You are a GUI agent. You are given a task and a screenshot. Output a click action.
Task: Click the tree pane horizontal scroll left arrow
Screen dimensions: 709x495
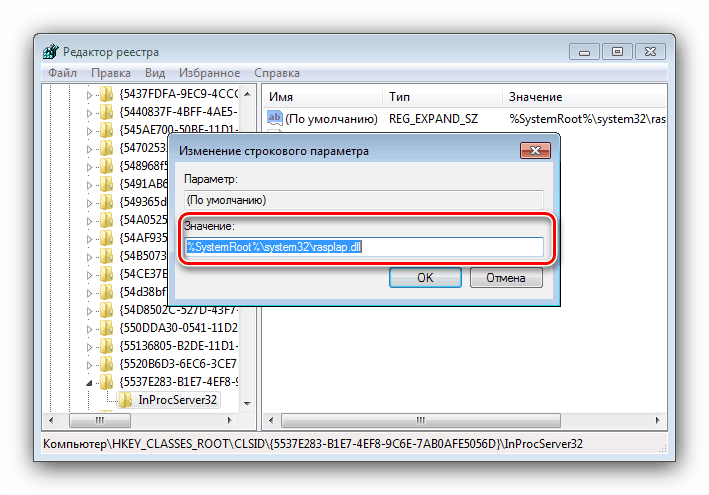(51, 420)
